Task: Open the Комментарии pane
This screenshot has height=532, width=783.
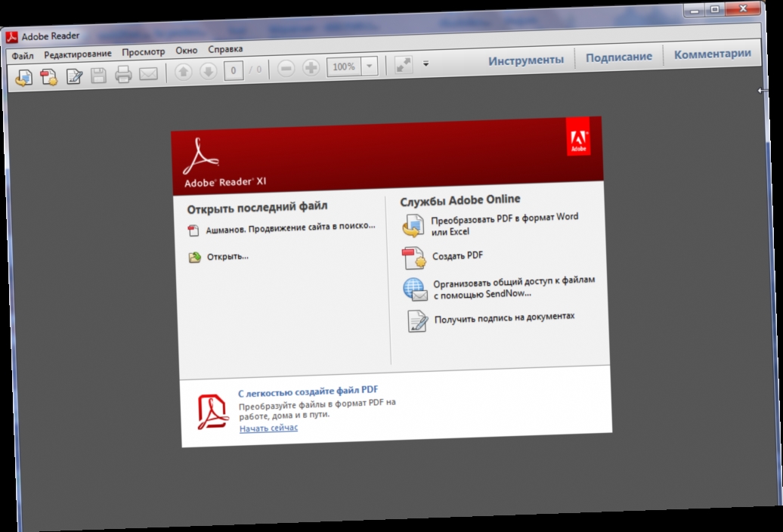Action: click(x=712, y=54)
